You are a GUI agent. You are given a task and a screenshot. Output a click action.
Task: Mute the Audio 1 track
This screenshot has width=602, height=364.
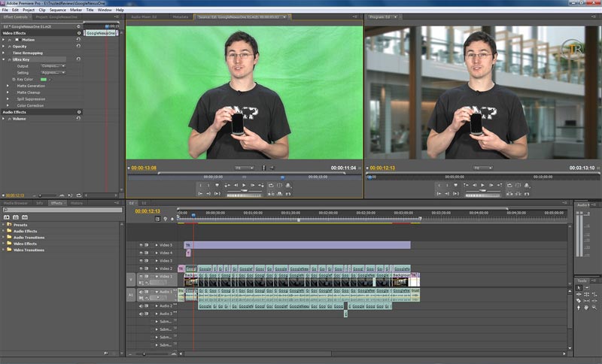click(x=141, y=292)
